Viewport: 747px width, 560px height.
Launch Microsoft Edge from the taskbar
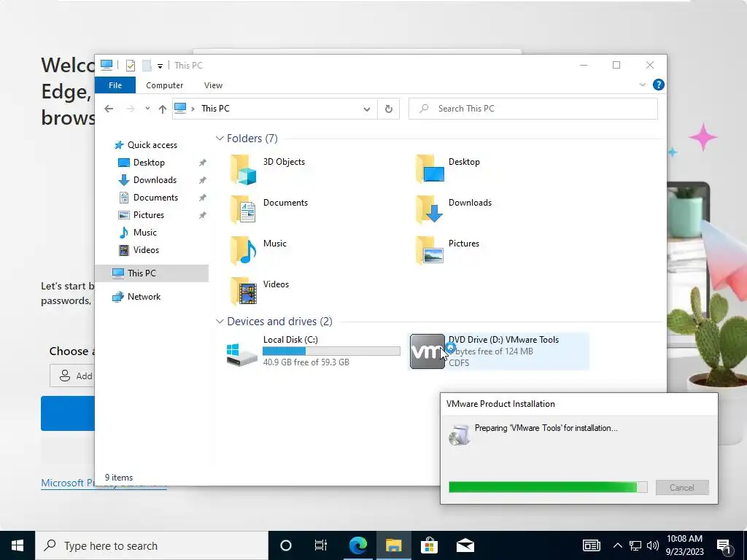click(357, 545)
